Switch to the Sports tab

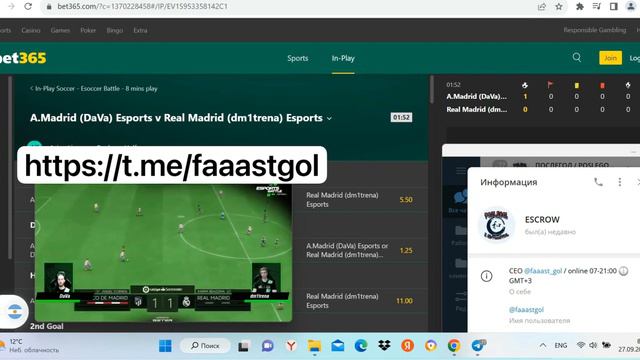(298, 58)
